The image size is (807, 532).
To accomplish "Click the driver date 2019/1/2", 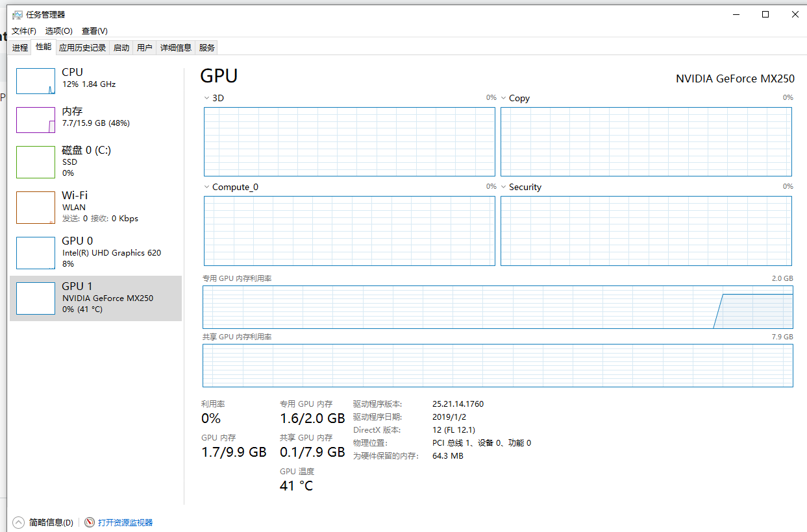I will (x=449, y=417).
